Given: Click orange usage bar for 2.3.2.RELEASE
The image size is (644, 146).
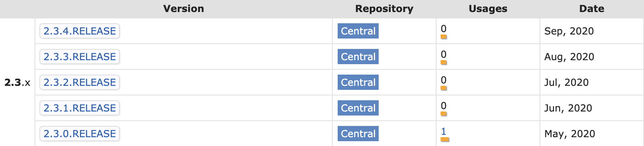Looking at the screenshot, I should pyautogui.click(x=444, y=88).
